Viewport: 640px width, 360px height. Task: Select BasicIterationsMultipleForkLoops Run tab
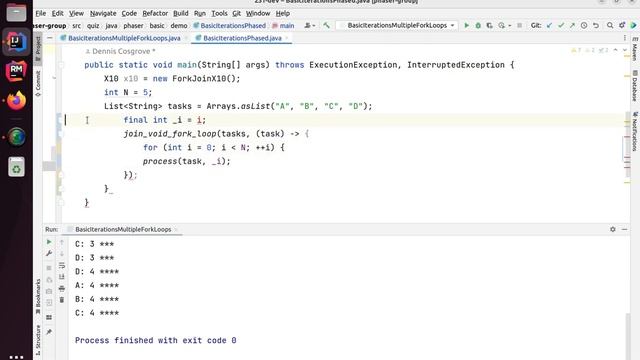123,229
